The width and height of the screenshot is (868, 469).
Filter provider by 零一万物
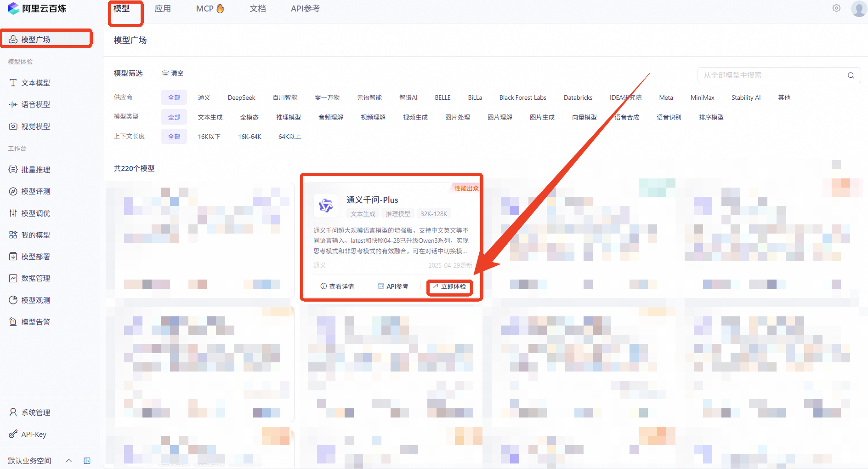point(327,97)
